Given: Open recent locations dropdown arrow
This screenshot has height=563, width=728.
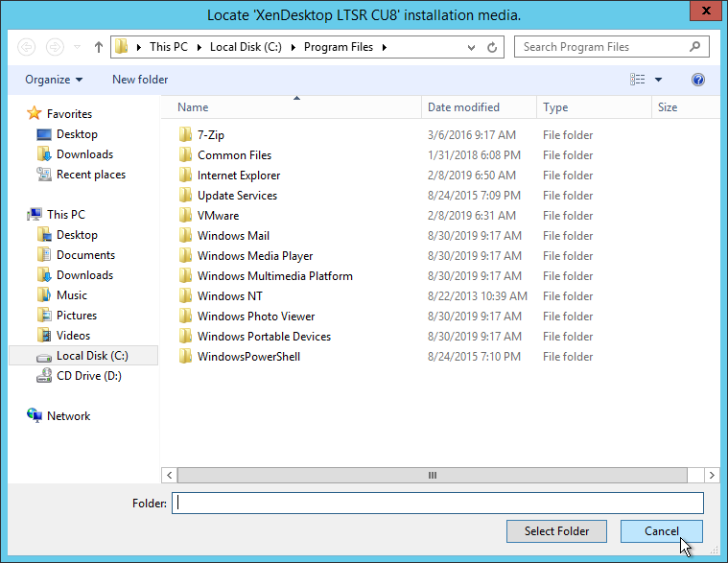Looking at the screenshot, I should [x=77, y=47].
